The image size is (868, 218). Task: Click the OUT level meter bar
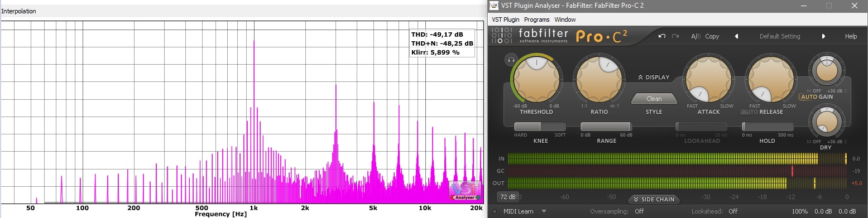[678, 183]
